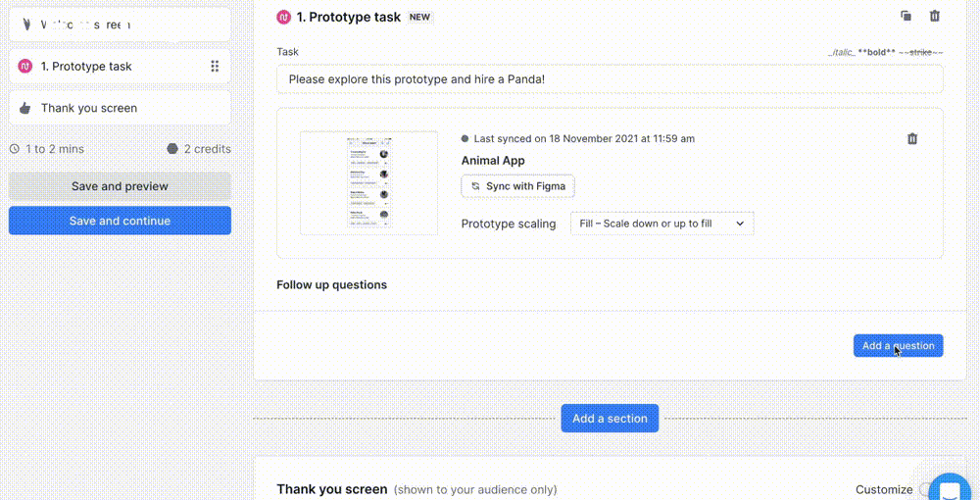
Task: Grab the Prototype task drag handle
Action: pyautogui.click(x=215, y=67)
